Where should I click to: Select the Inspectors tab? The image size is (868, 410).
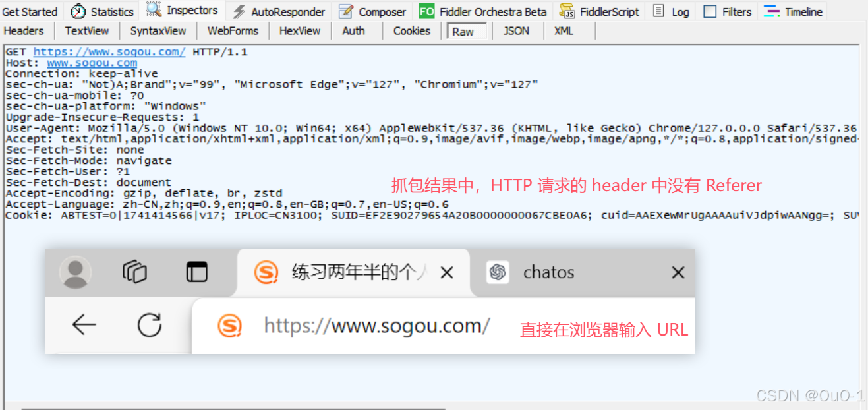click(183, 11)
